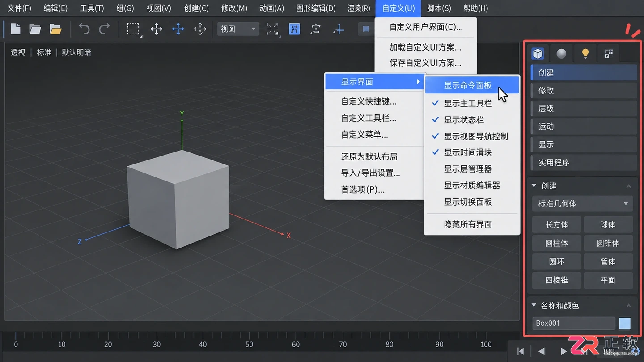644x362 pixels.
Task: Click the 圆柱体 creation button
Action: (x=557, y=243)
